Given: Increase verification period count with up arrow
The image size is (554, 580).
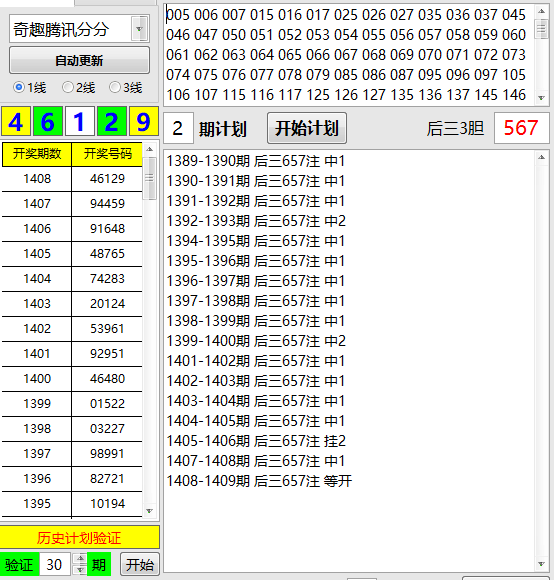Looking at the screenshot, I should coord(80,558).
